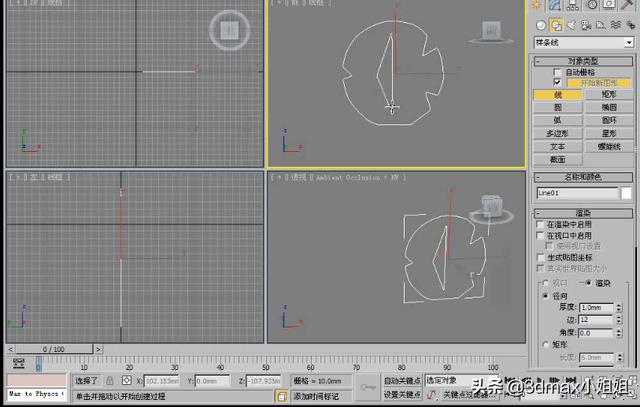The width and height of the screenshot is (640, 407).
Task: Open the Utilities hammer panel tab
Action: point(627,4)
